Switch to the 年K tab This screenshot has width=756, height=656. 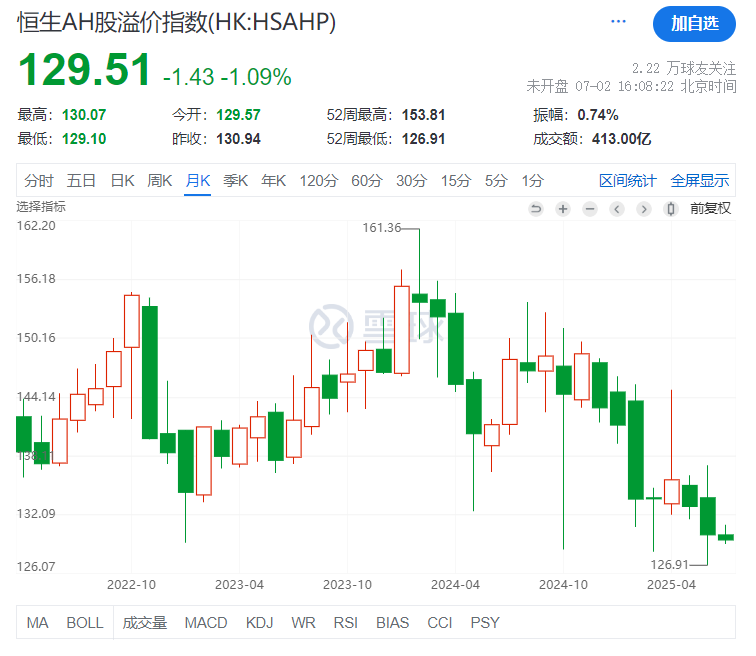pos(273,181)
